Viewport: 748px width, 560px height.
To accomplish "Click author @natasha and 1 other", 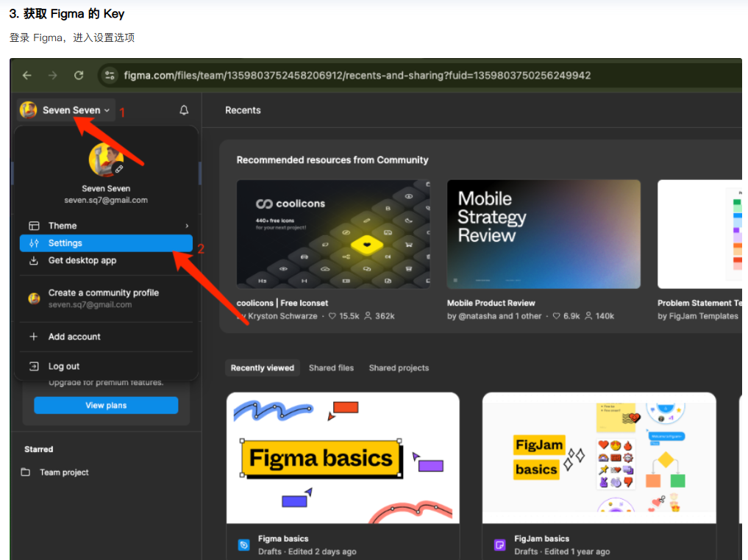I will [x=500, y=316].
